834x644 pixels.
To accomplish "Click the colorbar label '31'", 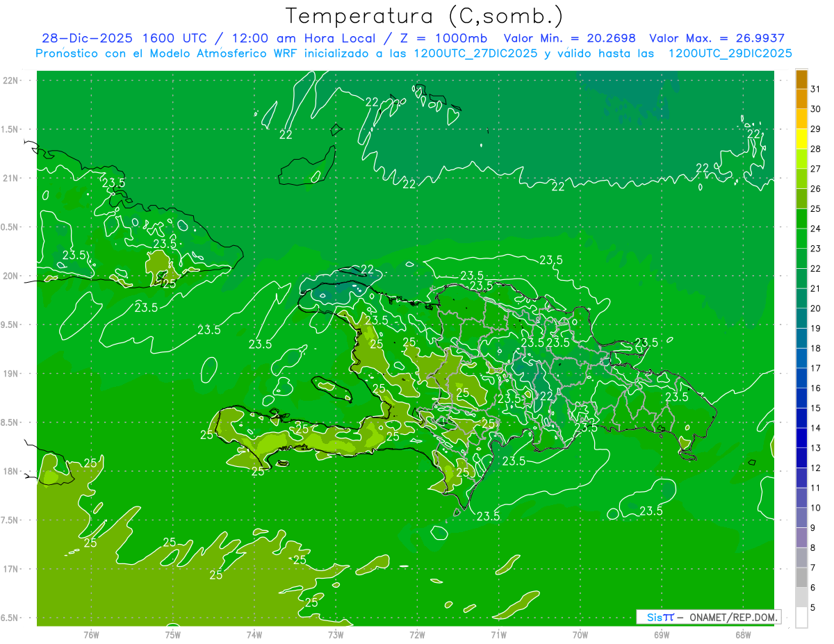I will 816,89.
